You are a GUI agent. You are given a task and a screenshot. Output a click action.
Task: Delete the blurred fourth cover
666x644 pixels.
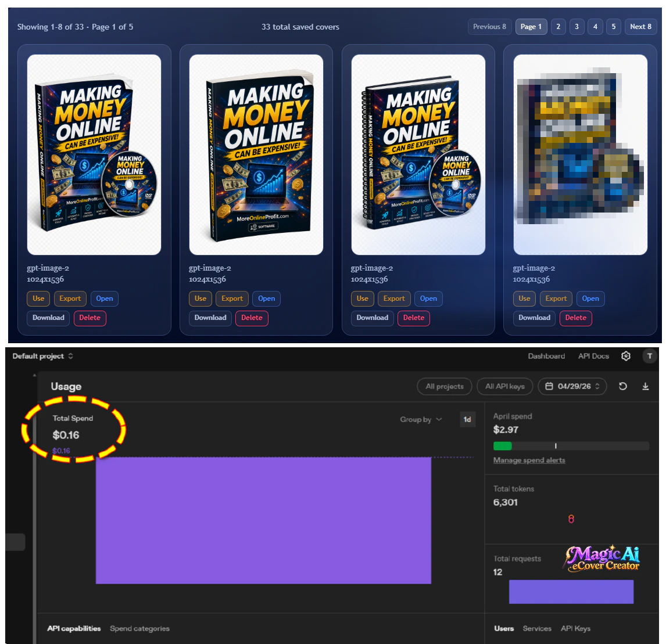point(576,318)
